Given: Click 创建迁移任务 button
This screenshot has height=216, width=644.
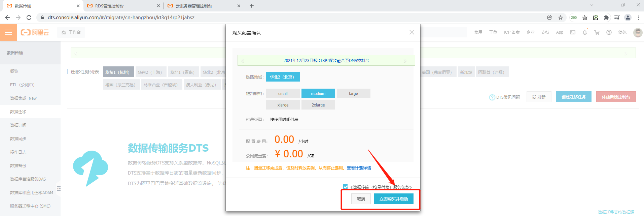Looking at the screenshot, I should 574,97.
